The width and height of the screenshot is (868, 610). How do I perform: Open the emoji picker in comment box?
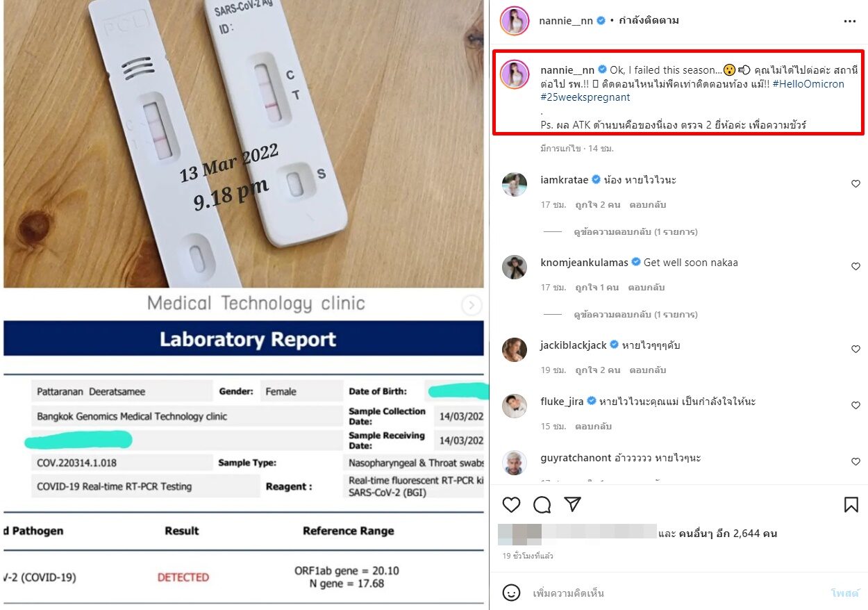tap(511, 593)
